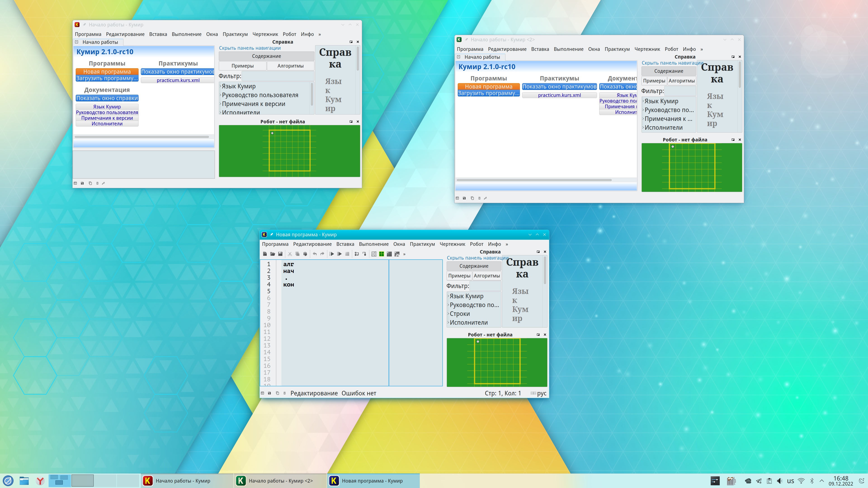Open the green Чертежник drawer window icon

tap(382, 254)
